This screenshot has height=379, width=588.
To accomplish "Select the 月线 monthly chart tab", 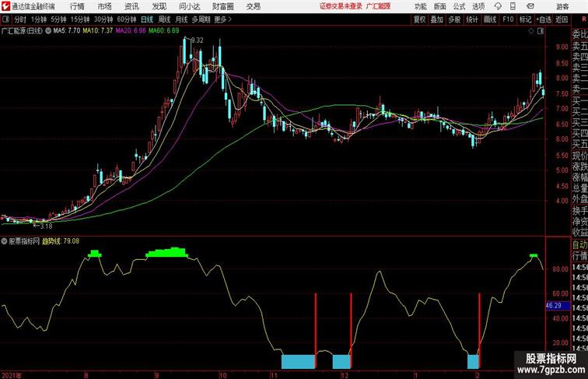I will point(181,19).
